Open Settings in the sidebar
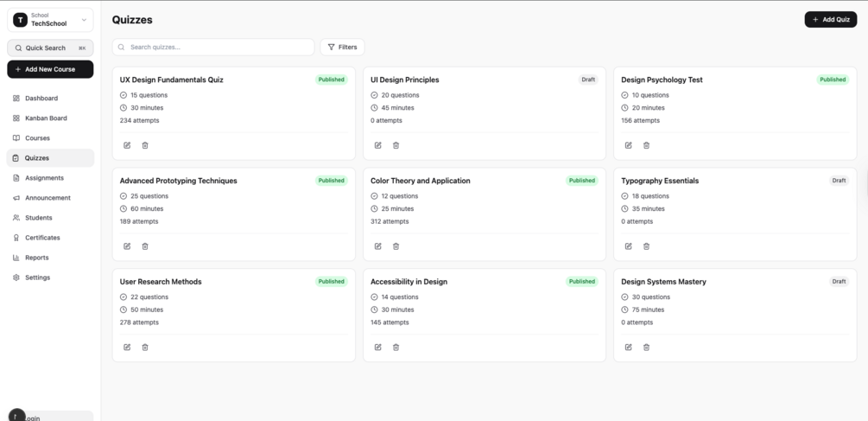868x421 pixels. click(37, 277)
